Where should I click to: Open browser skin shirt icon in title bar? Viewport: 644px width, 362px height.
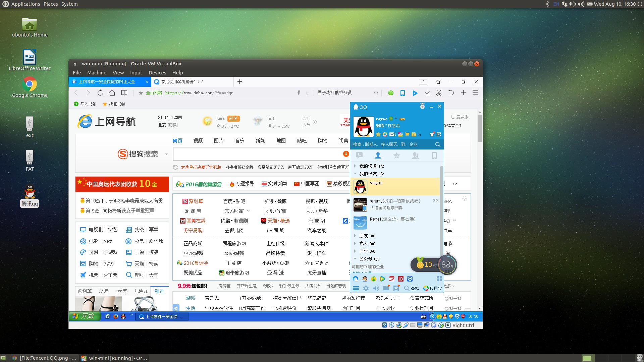[438, 82]
